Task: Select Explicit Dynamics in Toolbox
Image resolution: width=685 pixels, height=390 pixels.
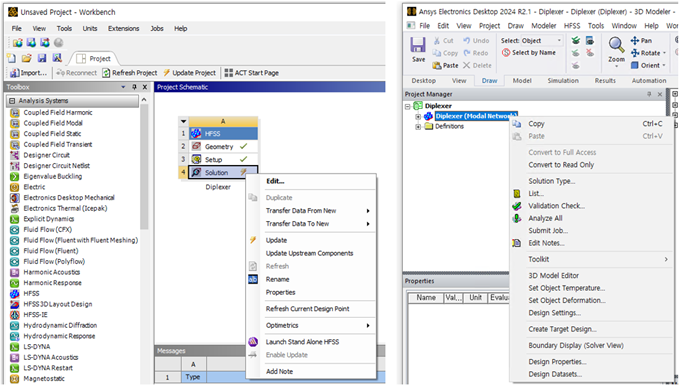Action: coord(48,219)
